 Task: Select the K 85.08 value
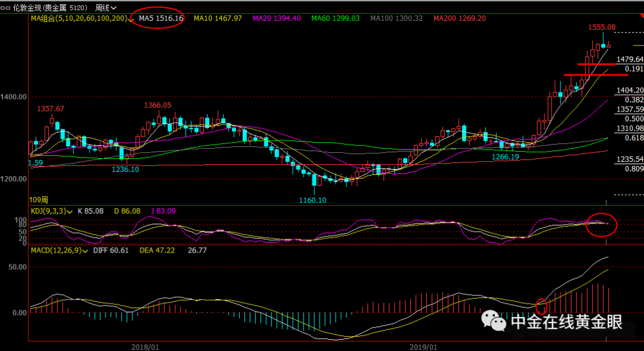(x=91, y=211)
